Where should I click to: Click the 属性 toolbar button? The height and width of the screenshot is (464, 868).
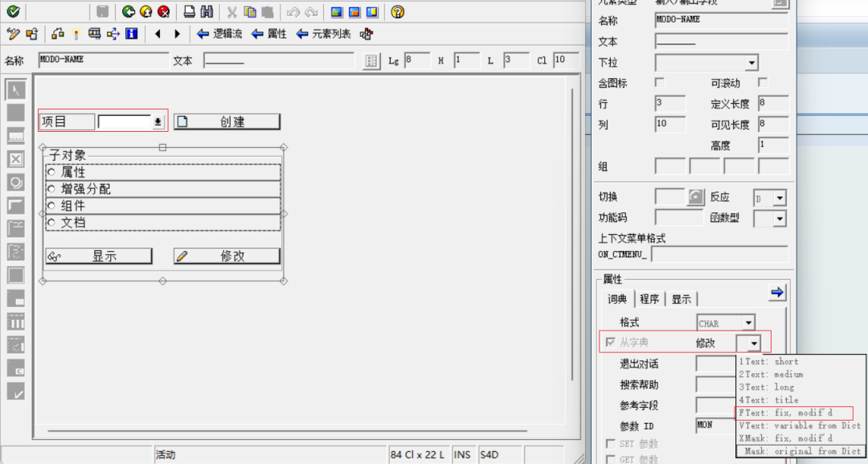tap(269, 34)
